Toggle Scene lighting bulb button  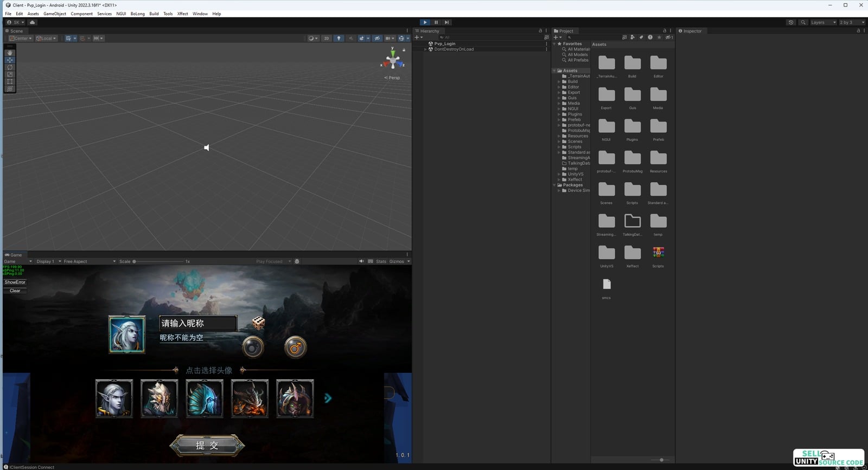click(x=339, y=38)
